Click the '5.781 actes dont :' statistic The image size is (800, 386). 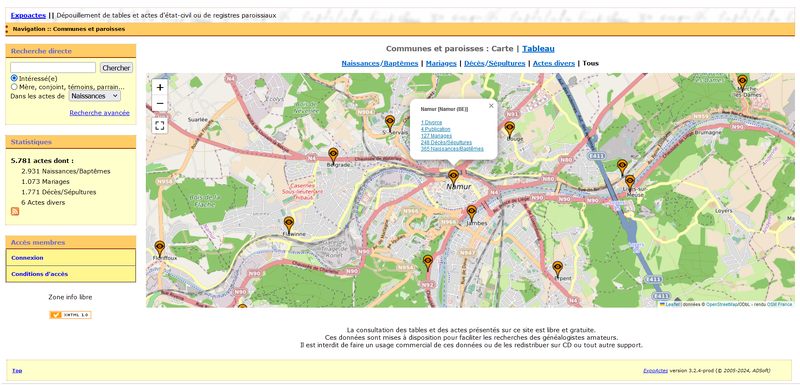point(42,161)
